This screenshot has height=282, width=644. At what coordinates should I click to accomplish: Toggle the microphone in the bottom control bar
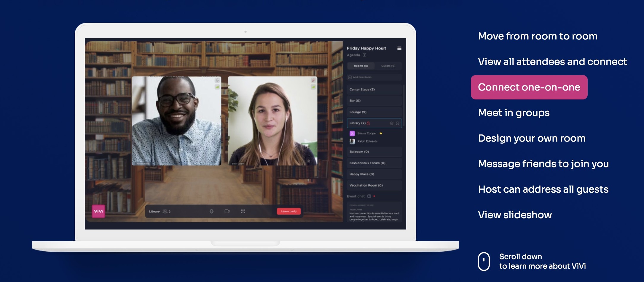211,211
